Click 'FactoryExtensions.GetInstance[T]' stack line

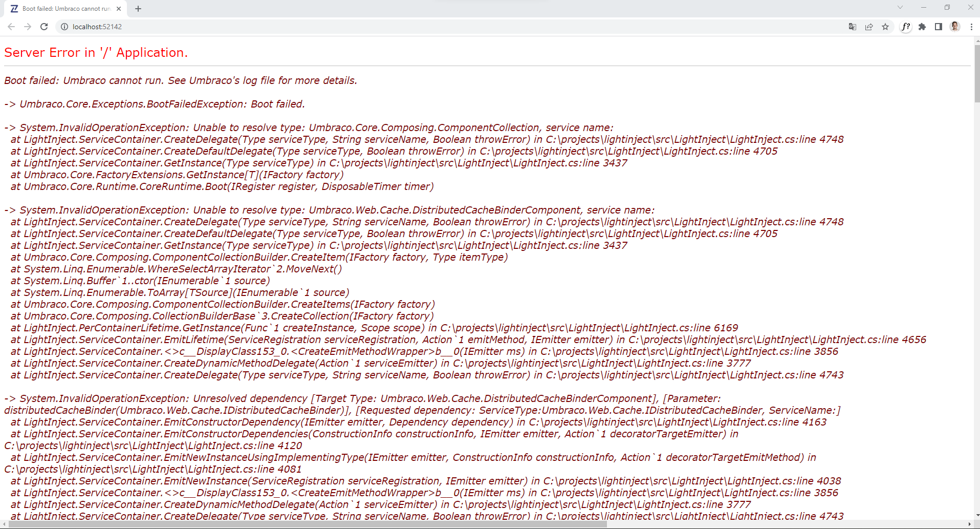point(177,175)
